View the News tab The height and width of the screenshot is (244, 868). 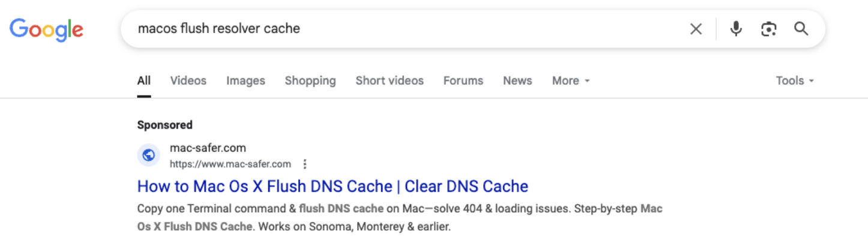coord(517,81)
